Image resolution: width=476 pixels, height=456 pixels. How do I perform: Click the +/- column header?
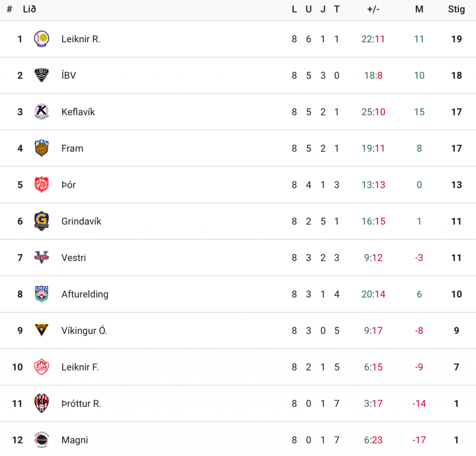point(373,9)
